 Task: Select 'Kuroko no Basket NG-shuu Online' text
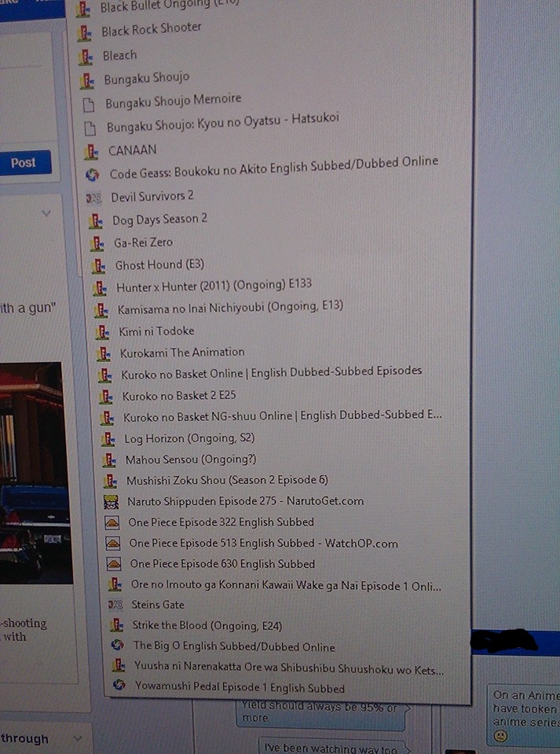207,416
